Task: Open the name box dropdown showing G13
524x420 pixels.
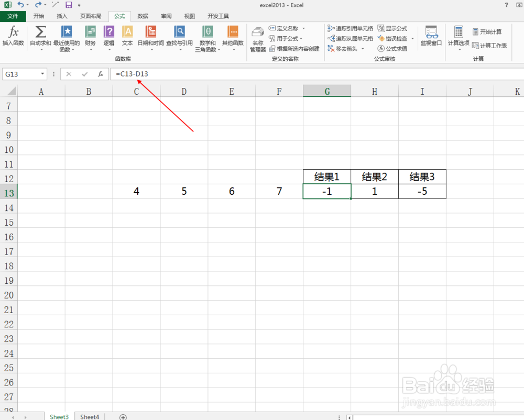Action: click(x=42, y=74)
